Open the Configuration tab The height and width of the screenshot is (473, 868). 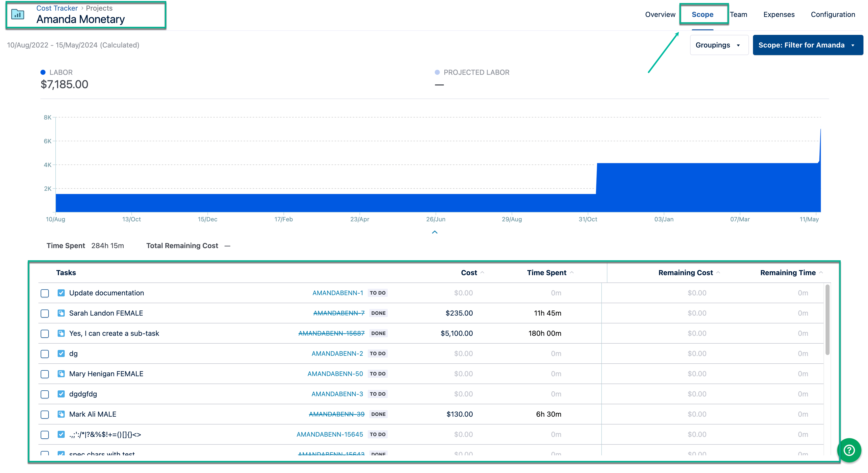coord(833,14)
